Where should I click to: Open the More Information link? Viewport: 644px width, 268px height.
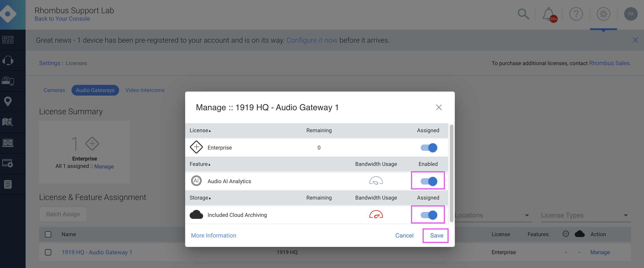(213, 235)
